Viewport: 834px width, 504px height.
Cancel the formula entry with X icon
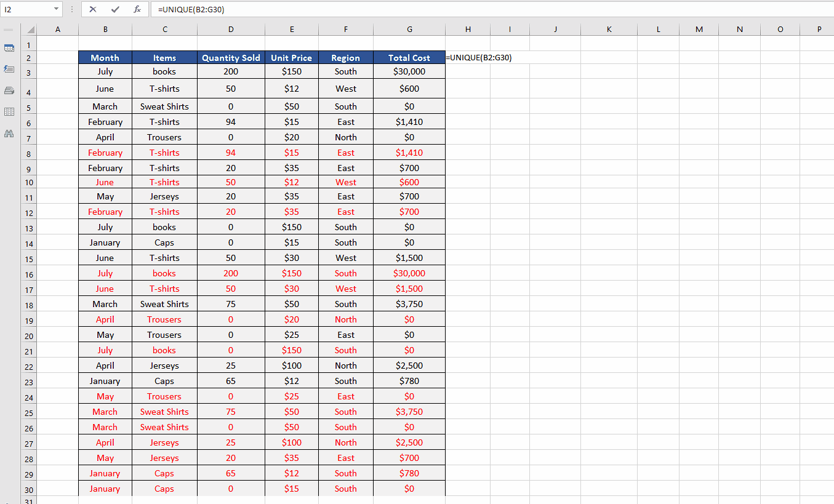pos(93,9)
